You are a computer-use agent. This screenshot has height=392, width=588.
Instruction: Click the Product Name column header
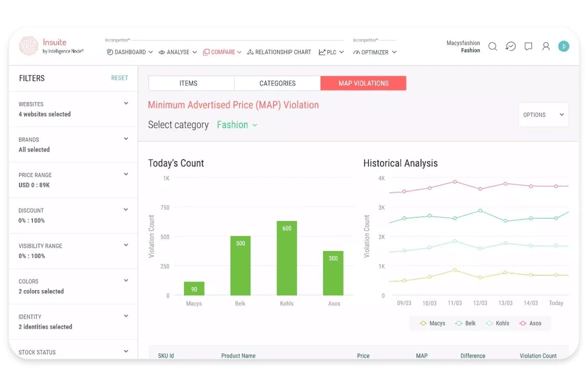(238, 356)
